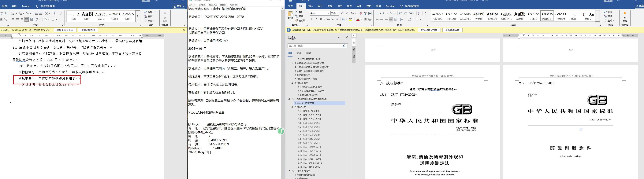Click the Enclosed Character icon in right Word window
The width and height of the screenshot is (644, 179).
tap(370, 19)
